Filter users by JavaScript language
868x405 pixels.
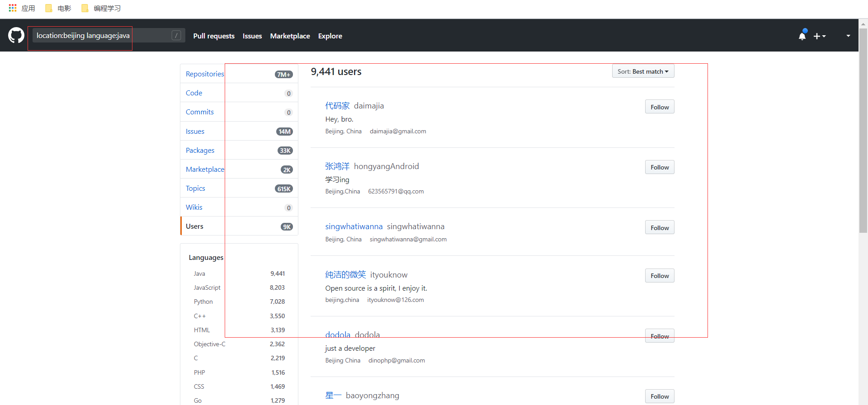(x=239, y=288)
